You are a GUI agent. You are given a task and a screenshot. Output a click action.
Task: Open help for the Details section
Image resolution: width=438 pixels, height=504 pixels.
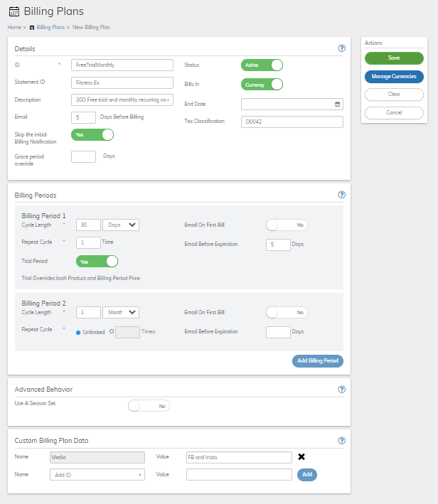coord(342,48)
